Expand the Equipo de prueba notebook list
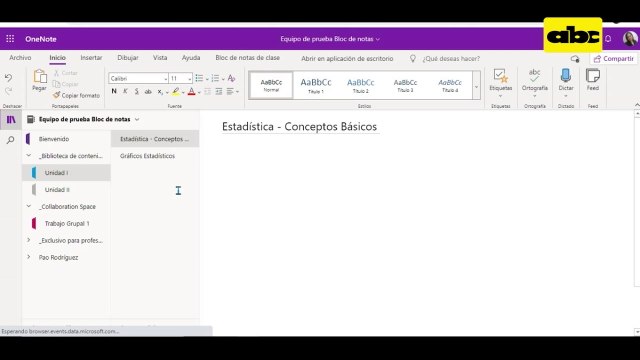Image resolution: width=640 pixels, height=360 pixels. (137, 120)
